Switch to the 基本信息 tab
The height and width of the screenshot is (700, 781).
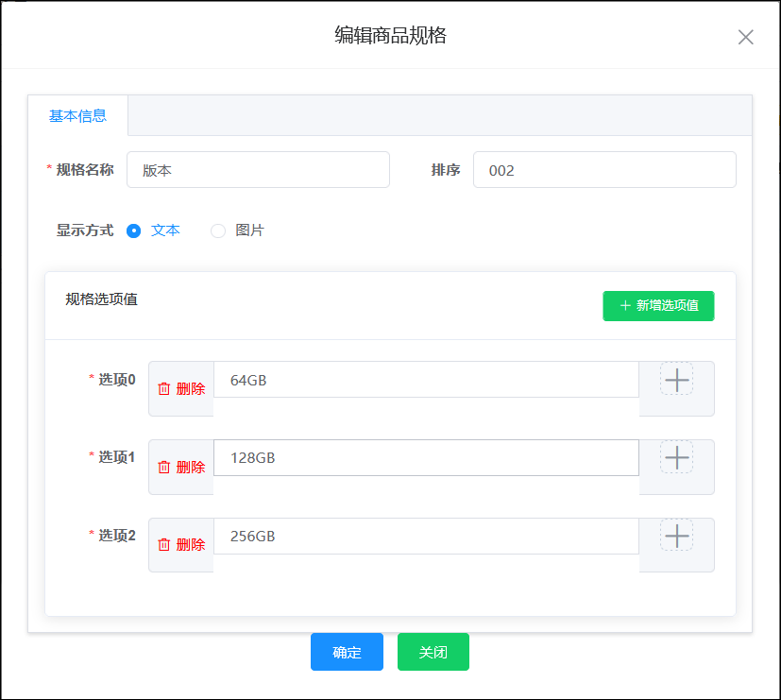coord(77,116)
